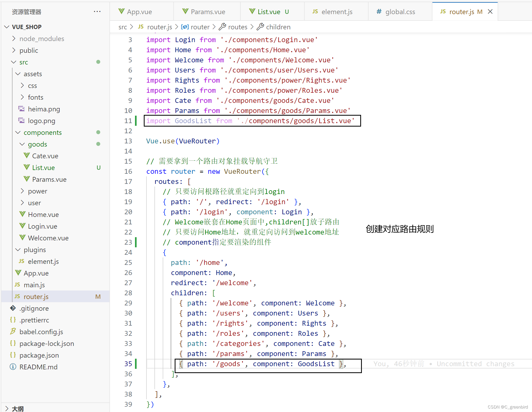Image resolution: width=532 pixels, height=412 pixels.
Task: Click line number 11 in the gutter
Action: (128, 121)
